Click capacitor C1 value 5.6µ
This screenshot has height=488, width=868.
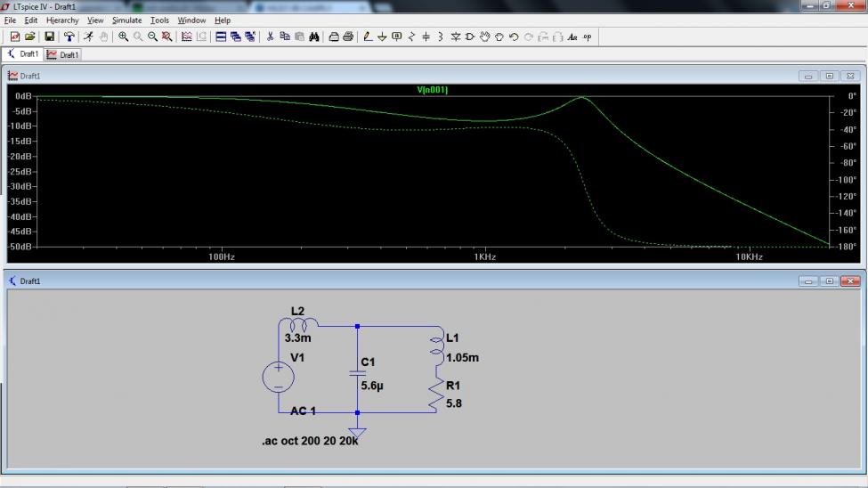(372, 386)
